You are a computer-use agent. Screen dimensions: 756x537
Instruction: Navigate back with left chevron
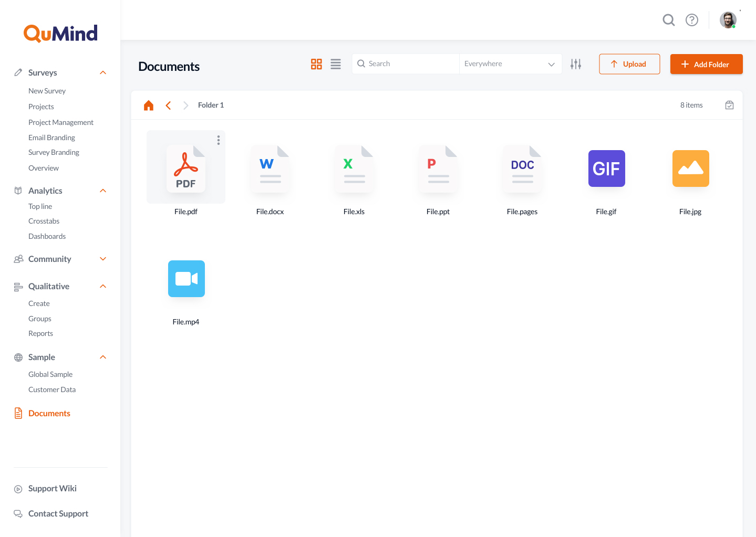click(168, 106)
